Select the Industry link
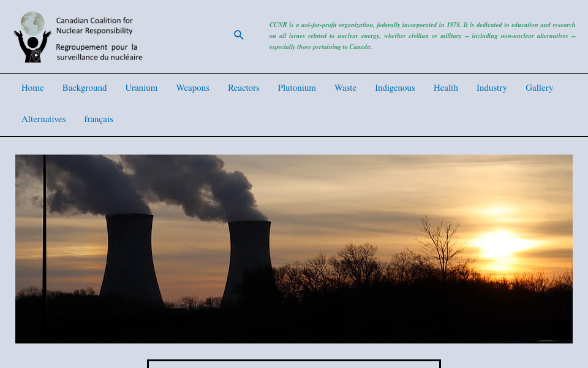The image size is (588, 368). coord(491,88)
